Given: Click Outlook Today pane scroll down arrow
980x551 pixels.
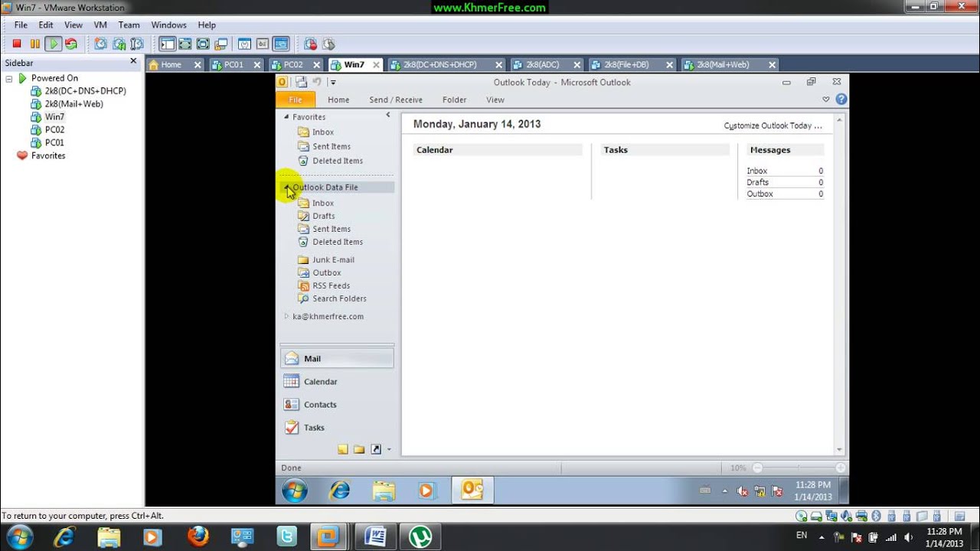Looking at the screenshot, I should (839, 450).
